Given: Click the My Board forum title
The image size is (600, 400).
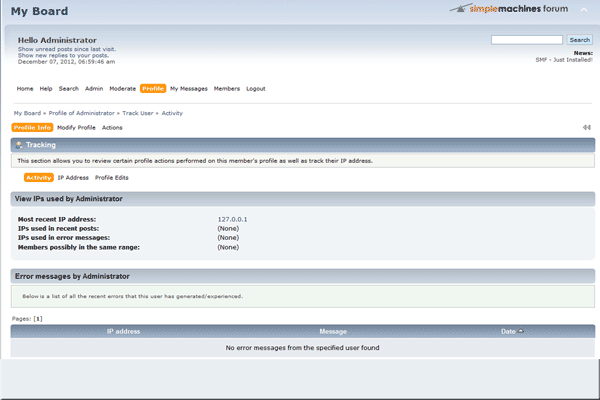Looking at the screenshot, I should point(39,11).
